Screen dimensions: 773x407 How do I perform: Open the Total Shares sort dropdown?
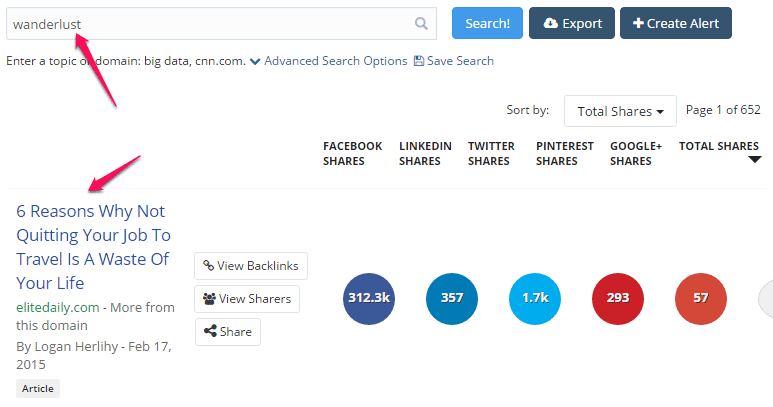point(620,111)
